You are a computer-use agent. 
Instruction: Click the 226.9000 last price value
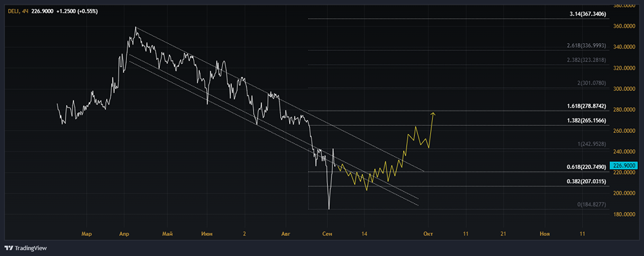(43, 12)
